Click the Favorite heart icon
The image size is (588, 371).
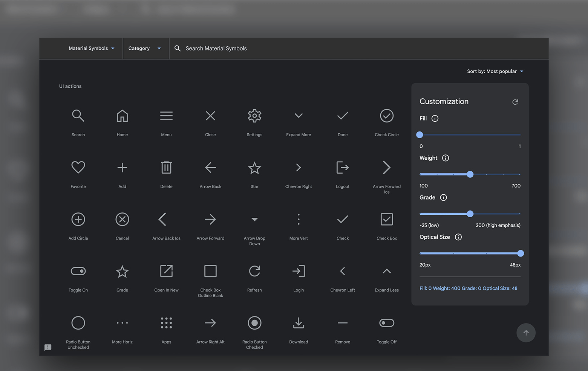(x=78, y=168)
